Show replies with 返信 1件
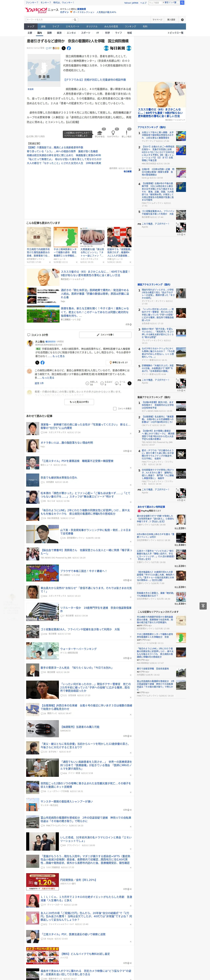The width and height of the screenshot is (210, 980). coord(39,383)
